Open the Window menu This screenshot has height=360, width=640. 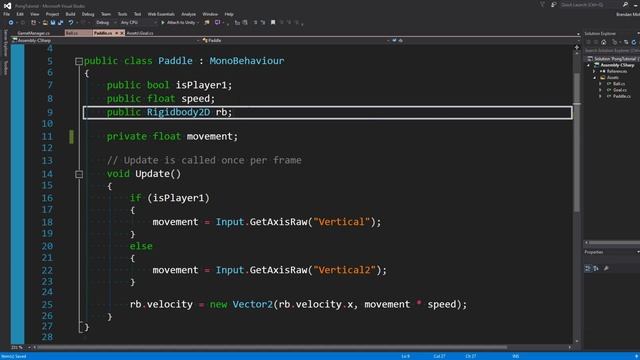(x=210, y=14)
